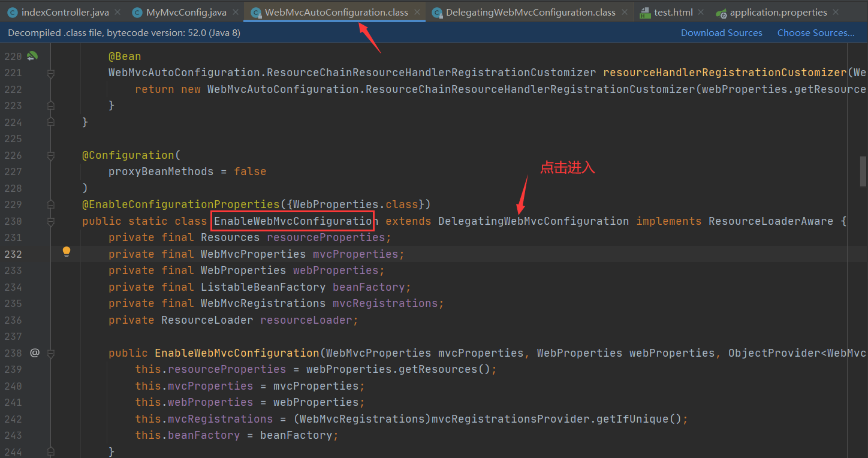Click the HTML file icon on test.html tab

pos(645,12)
